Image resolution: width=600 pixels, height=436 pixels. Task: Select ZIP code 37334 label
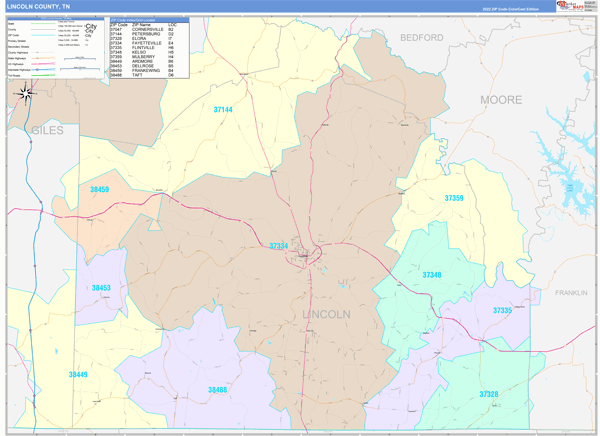278,246
